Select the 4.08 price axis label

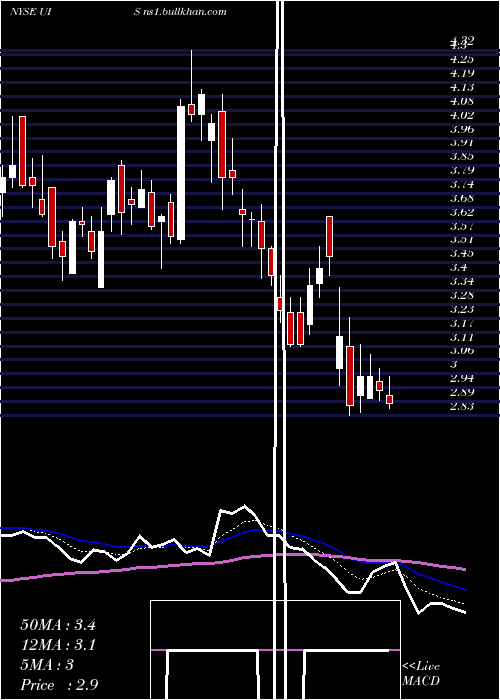tap(462, 101)
